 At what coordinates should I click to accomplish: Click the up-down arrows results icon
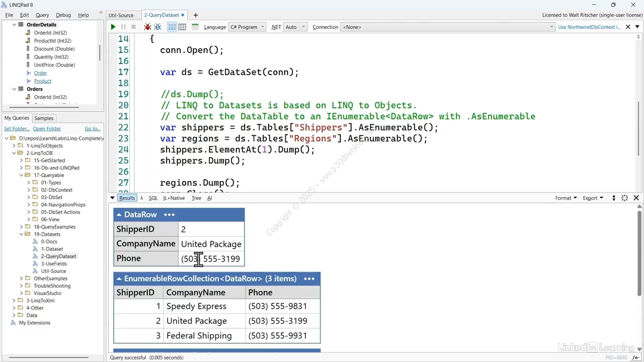coord(614,198)
